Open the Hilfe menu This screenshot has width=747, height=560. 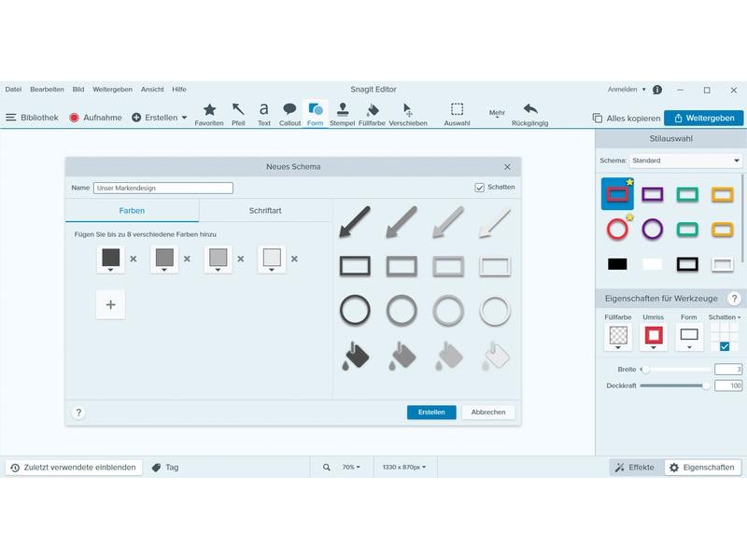click(x=179, y=90)
